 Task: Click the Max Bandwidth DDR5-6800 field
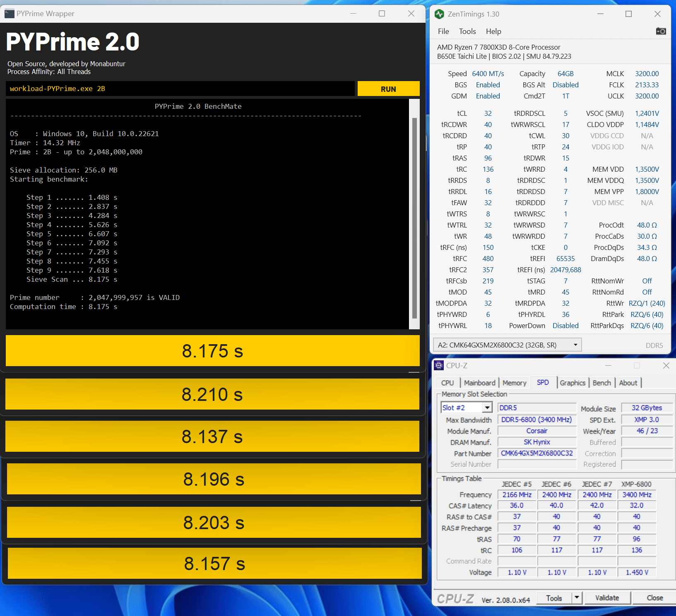pyautogui.click(x=537, y=419)
